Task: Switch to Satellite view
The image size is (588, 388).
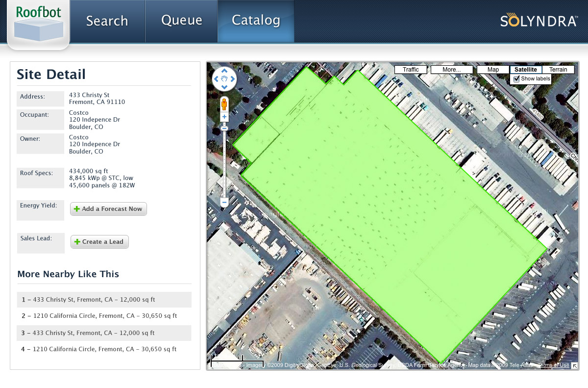Action: (x=526, y=70)
